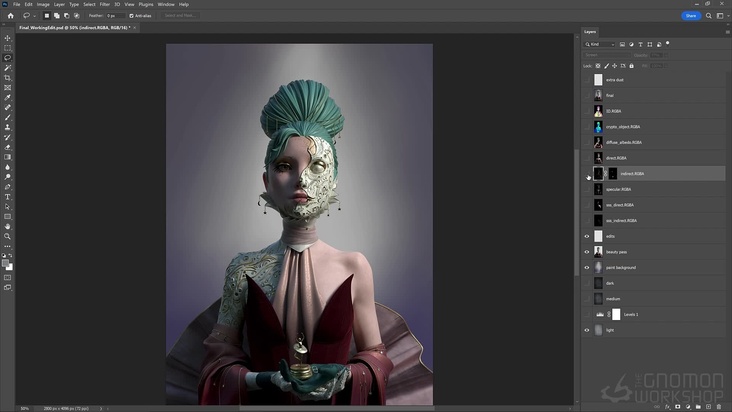Choose Subtract from selection mode icon
Image resolution: width=732 pixels, height=412 pixels.
(67, 15)
